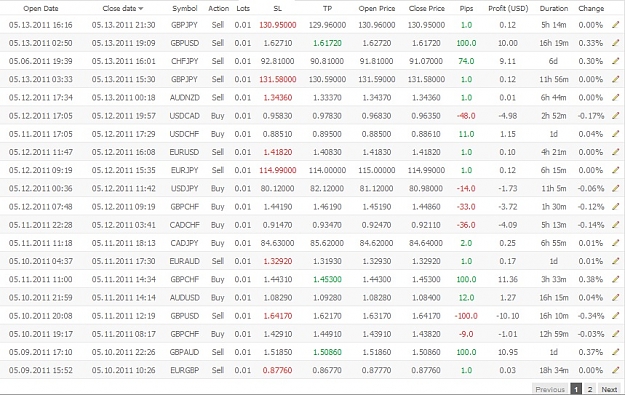The image size is (625, 395).
Task: Select the 10.00 profit value
Action: pyautogui.click(x=508, y=43)
